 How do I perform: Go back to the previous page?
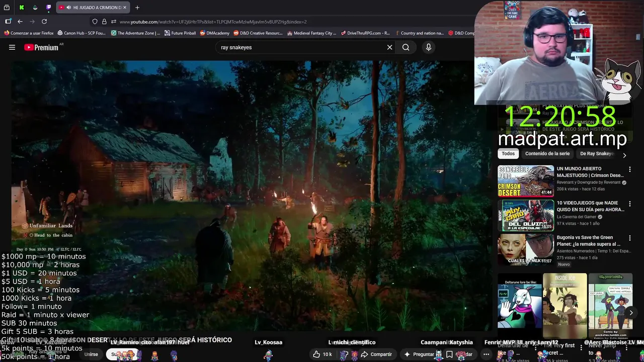pos(20,22)
